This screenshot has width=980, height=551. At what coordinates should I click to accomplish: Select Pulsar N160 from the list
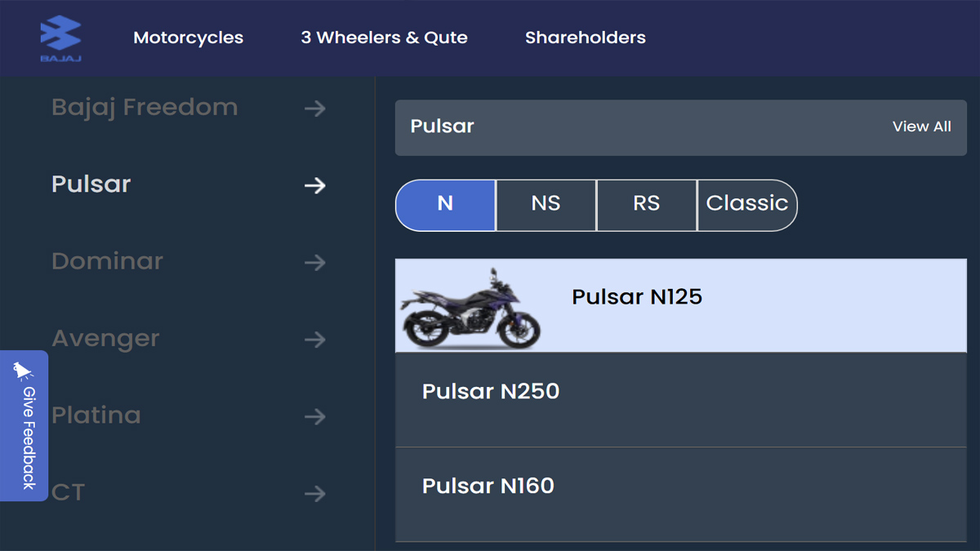681,495
